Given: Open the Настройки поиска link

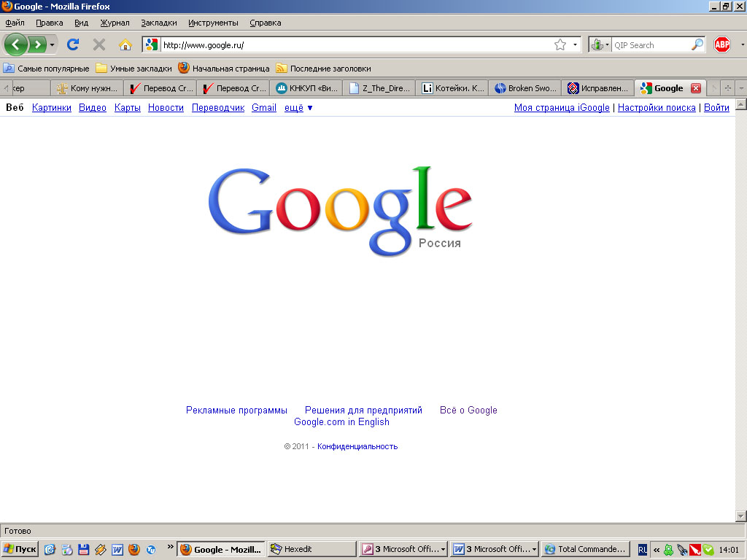Looking at the screenshot, I should coord(657,108).
